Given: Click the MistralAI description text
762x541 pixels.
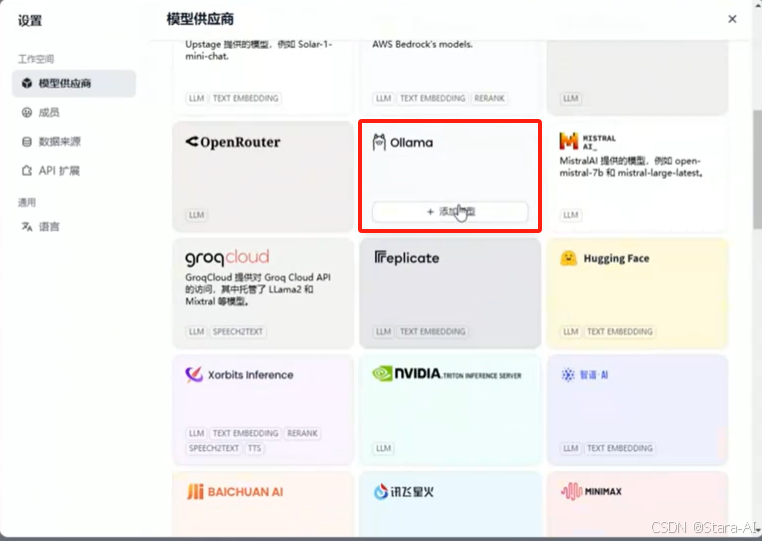Looking at the screenshot, I should pyautogui.click(x=632, y=167).
